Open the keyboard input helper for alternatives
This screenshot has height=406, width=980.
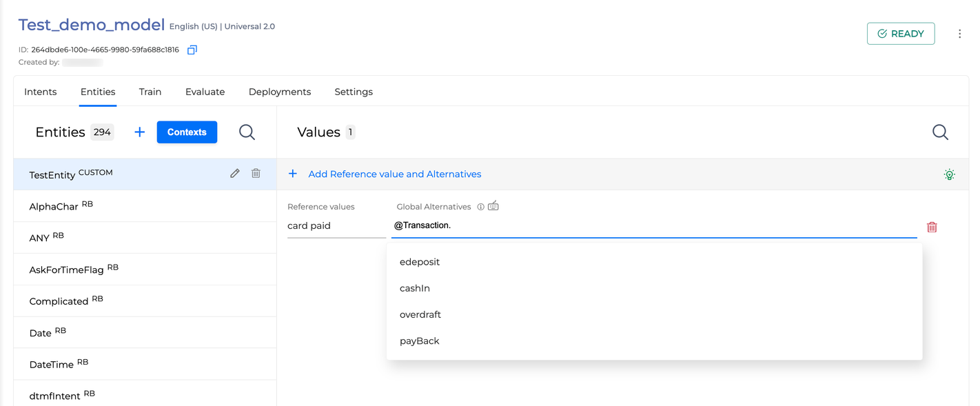[493, 206]
